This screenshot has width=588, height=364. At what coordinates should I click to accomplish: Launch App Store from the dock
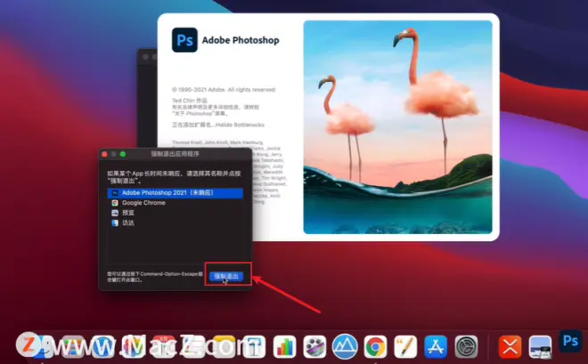[436, 347]
